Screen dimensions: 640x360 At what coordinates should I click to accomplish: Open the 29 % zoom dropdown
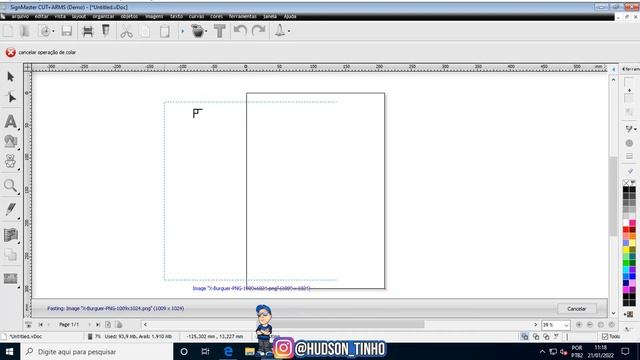click(566, 325)
